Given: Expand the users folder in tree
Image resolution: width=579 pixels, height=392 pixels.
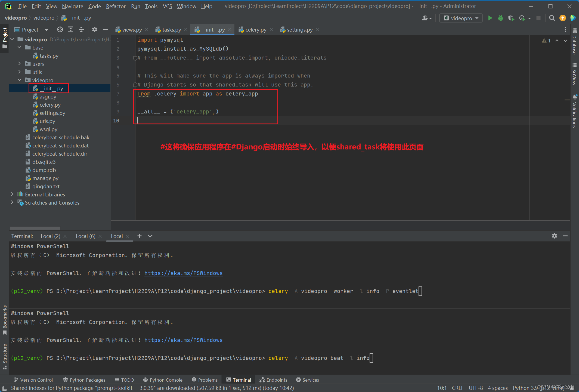Looking at the screenshot, I should pos(19,64).
